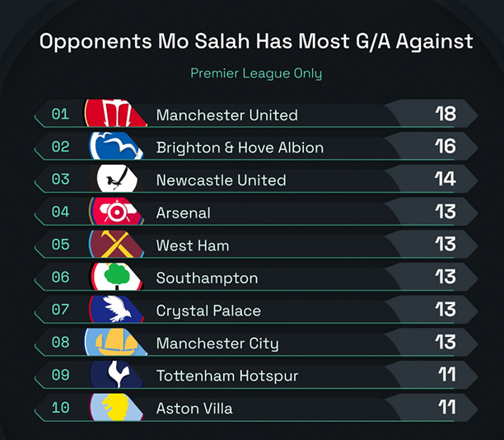This screenshot has width=504, height=440.
Task: Open the Brighton & Hove Albion name
Action: tap(240, 147)
